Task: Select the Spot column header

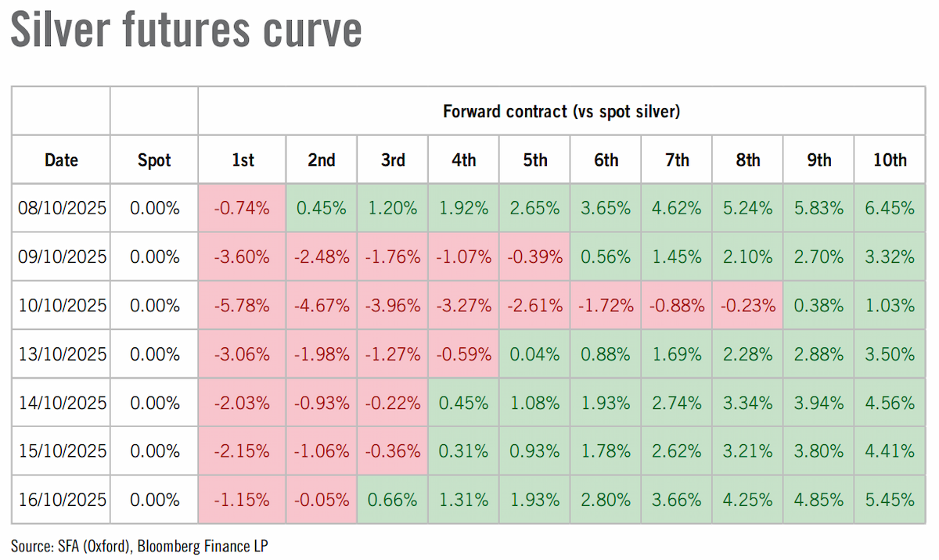Action: point(154,160)
